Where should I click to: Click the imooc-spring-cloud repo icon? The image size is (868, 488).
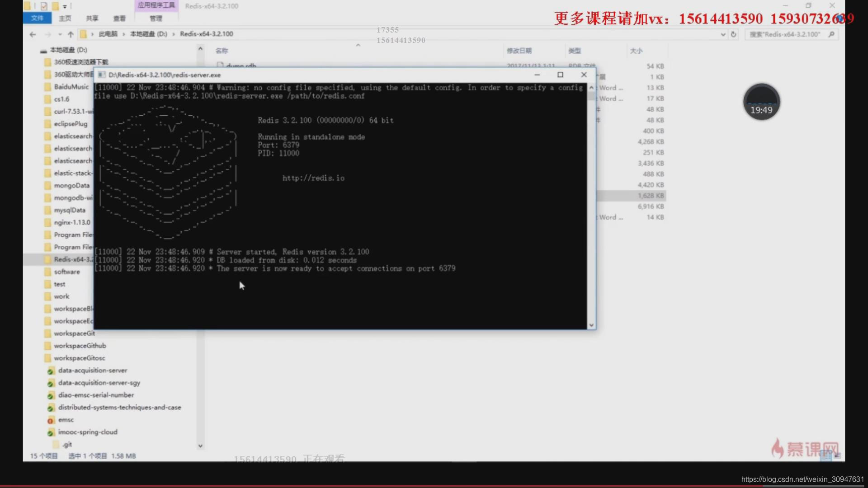(x=51, y=432)
